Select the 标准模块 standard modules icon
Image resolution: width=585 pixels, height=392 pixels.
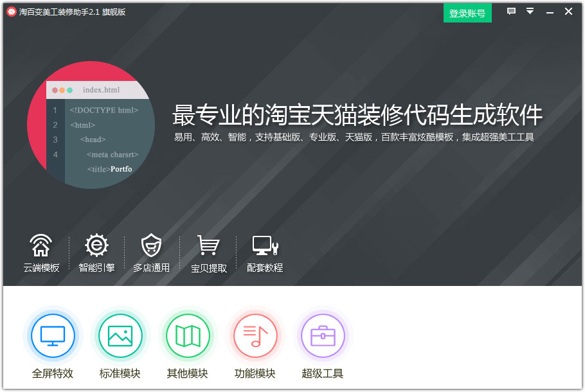coord(120,335)
